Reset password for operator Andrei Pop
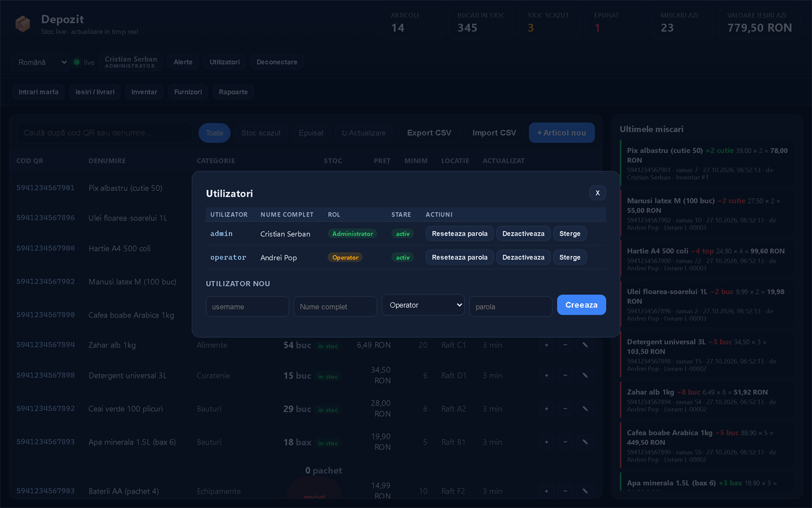The height and width of the screenshot is (508, 812). (x=460, y=257)
